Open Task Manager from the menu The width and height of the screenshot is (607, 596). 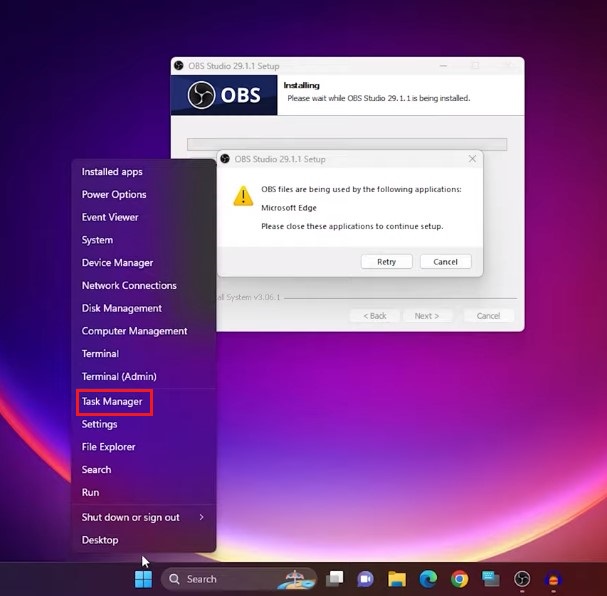pyautogui.click(x=143, y=402)
